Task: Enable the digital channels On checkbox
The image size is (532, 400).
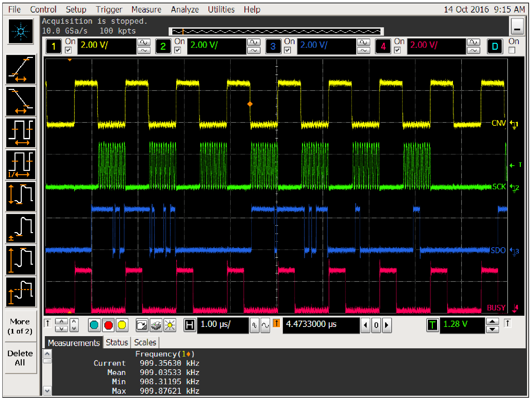Action: [x=512, y=50]
